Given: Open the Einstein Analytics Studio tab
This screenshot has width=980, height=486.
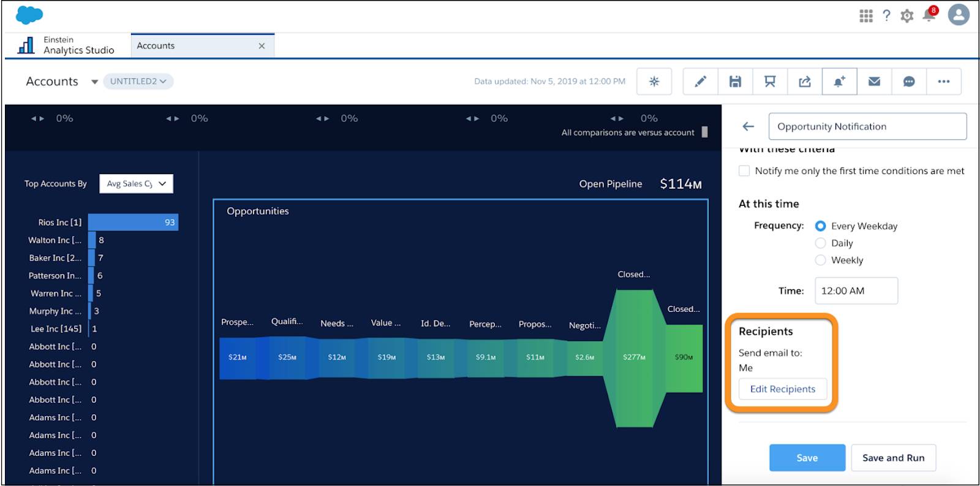Looking at the screenshot, I should [66, 45].
